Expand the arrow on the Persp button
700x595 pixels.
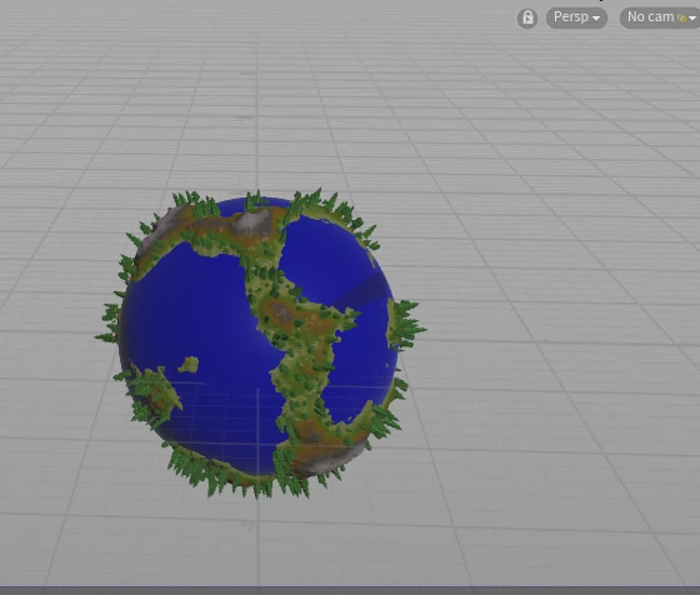pyautogui.click(x=596, y=18)
